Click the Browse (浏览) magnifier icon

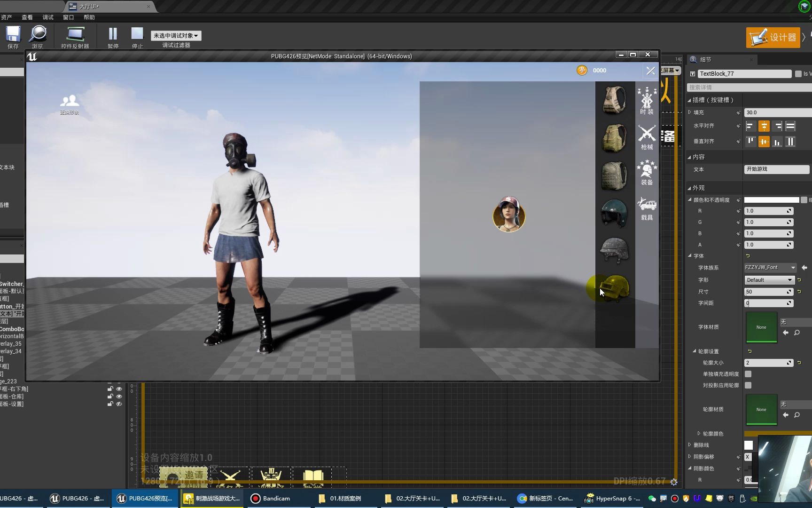[x=38, y=36]
